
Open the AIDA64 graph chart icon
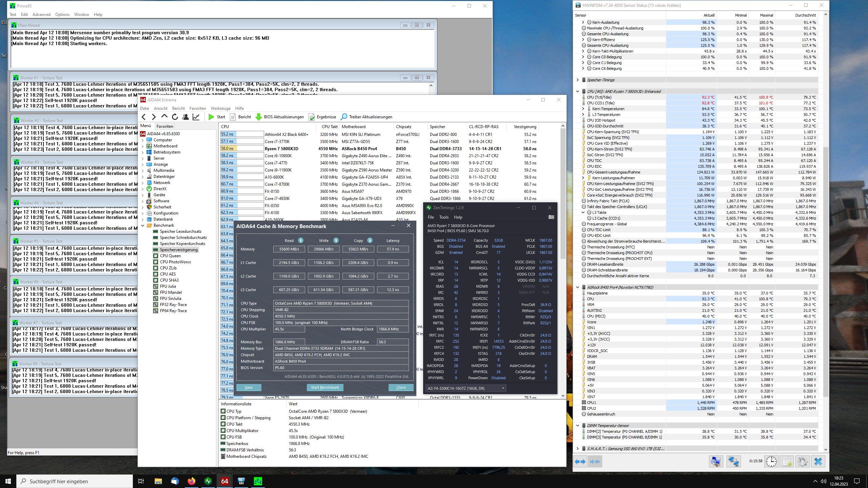[196, 117]
